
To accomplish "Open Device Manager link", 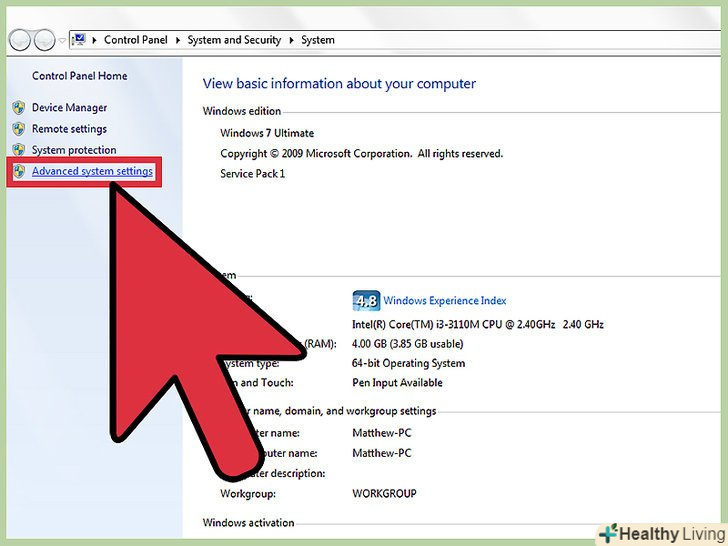I will pos(69,108).
